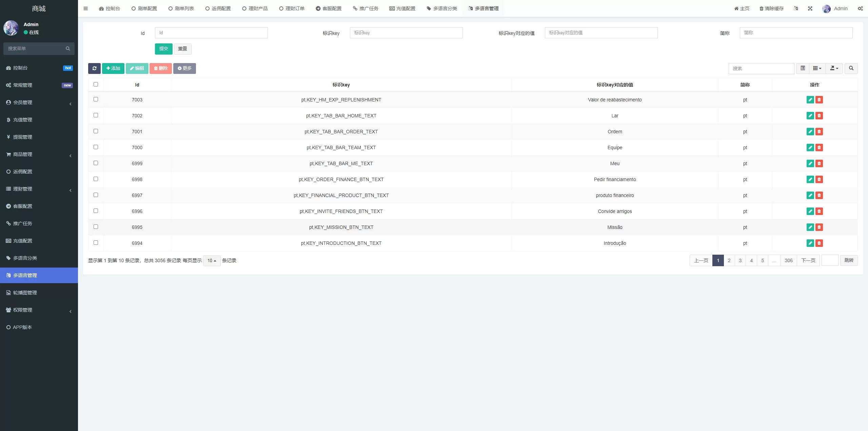This screenshot has height=431, width=868.
Task: Click the 添加 button to add a record
Action: pos(113,68)
